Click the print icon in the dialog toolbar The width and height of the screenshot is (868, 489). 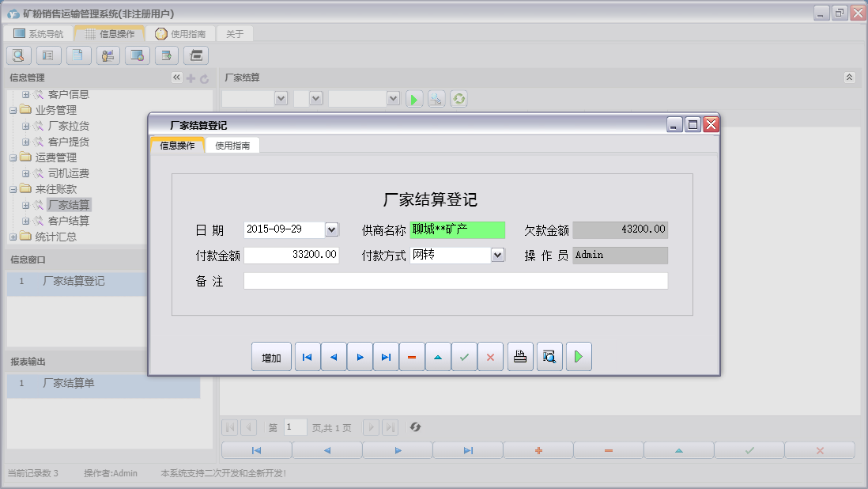point(519,358)
